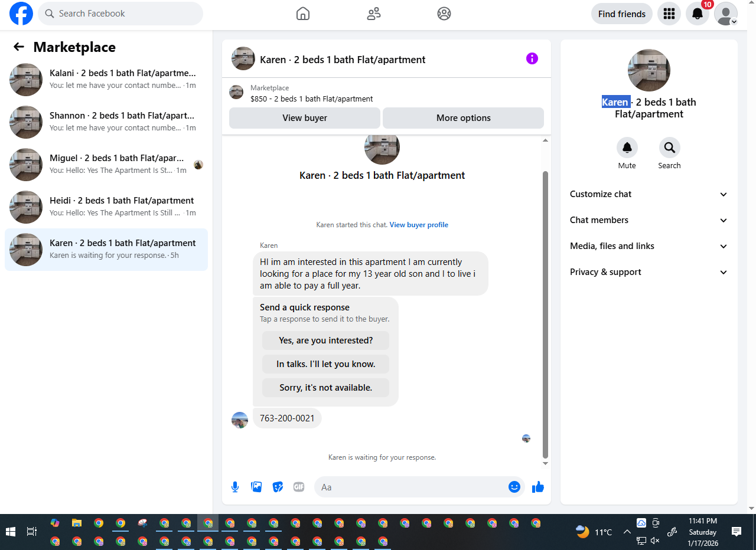Open the View buyer profile link
The height and width of the screenshot is (550, 756).
tap(419, 225)
